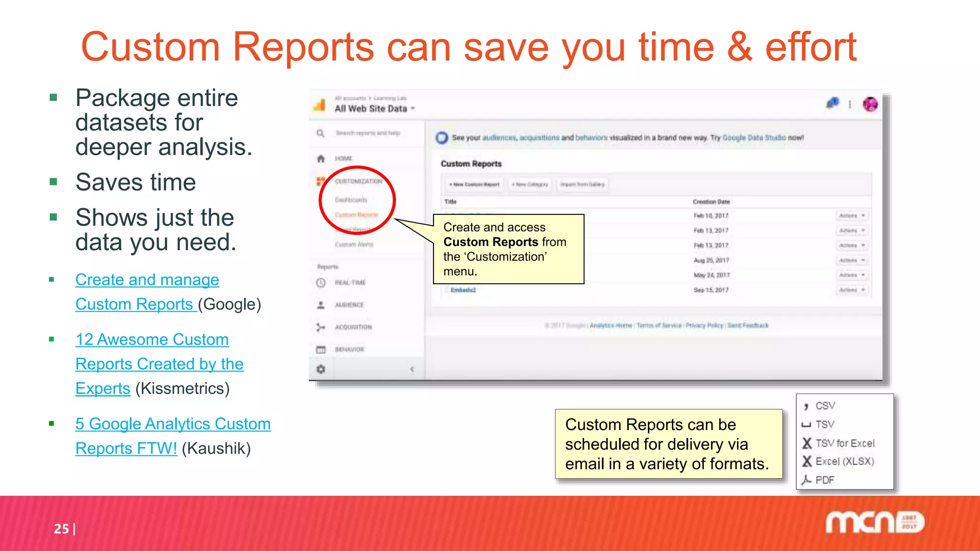Click the Import from Gallery button

(x=582, y=184)
